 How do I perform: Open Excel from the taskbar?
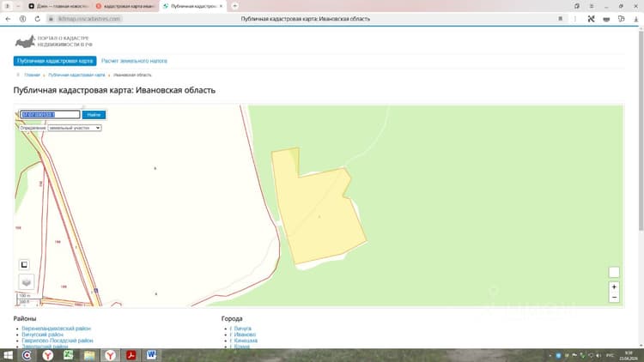pyautogui.click(x=68, y=355)
